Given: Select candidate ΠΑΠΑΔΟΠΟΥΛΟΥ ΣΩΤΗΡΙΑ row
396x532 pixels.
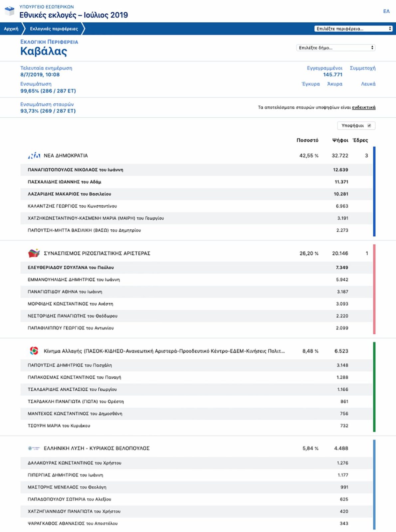Looking at the screenshot, I should [196, 499].
